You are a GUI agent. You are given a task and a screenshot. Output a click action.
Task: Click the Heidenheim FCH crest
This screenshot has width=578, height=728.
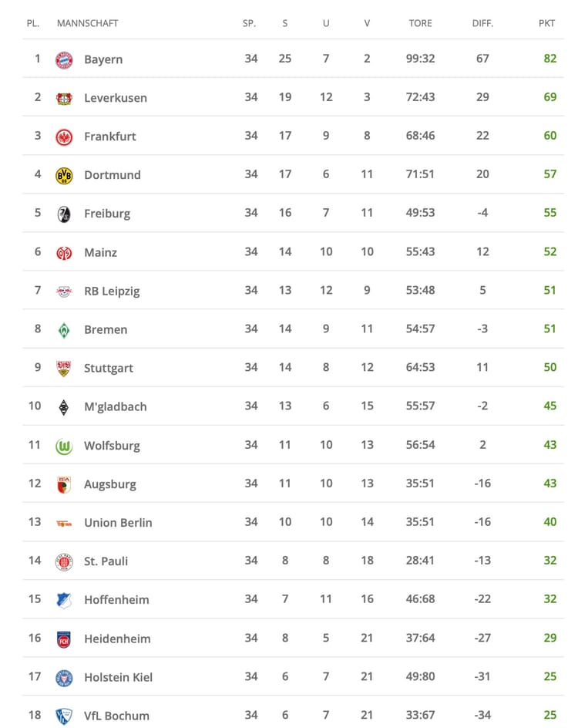[x=64, y=639]
